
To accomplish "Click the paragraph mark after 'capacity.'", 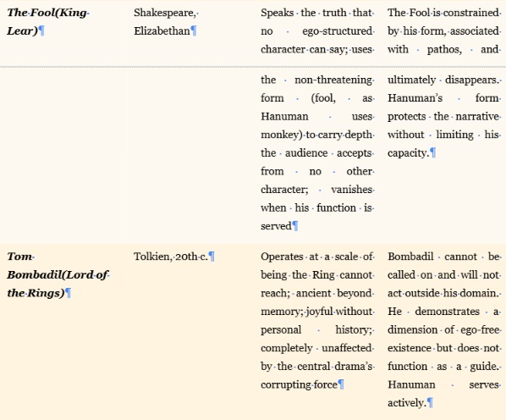I will [x=433, y=153].
